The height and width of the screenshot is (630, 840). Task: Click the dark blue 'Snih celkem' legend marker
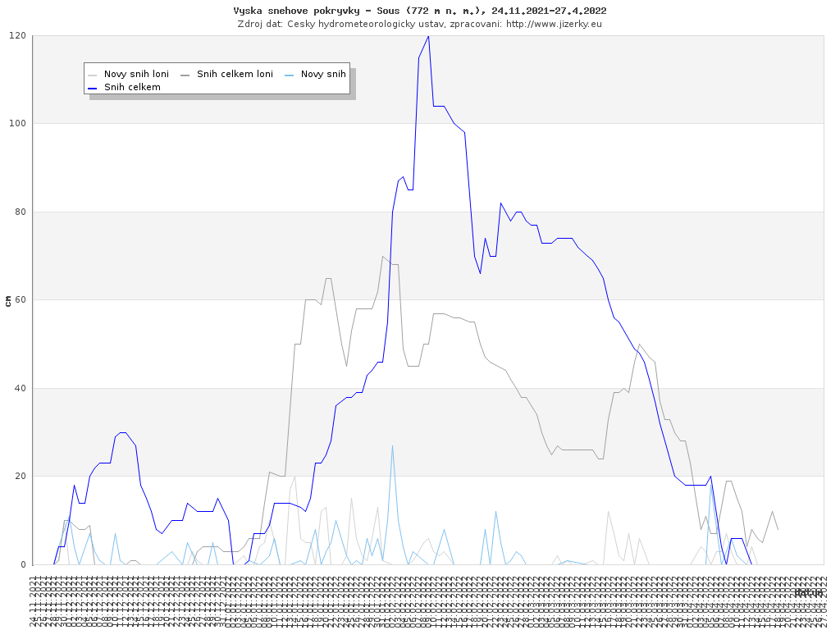pos(93,87)
